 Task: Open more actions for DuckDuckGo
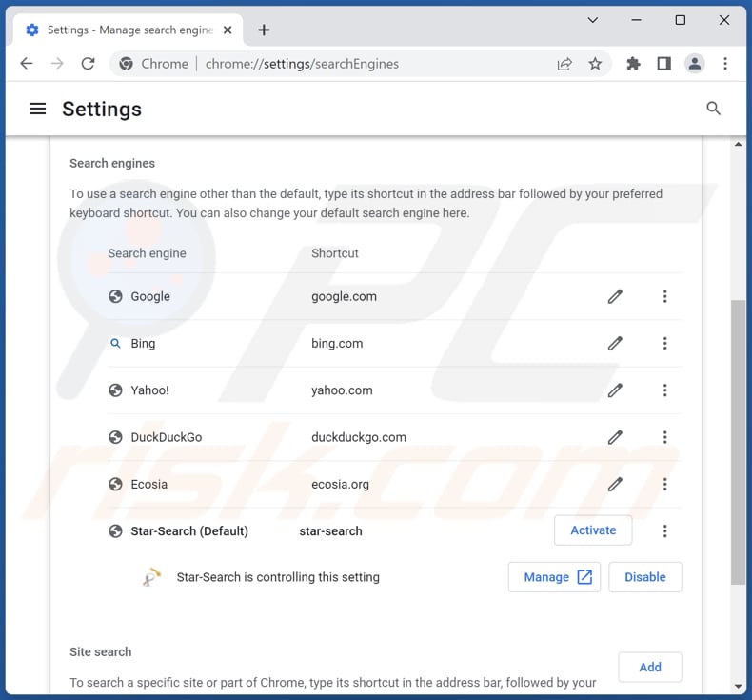pos(664,437)
